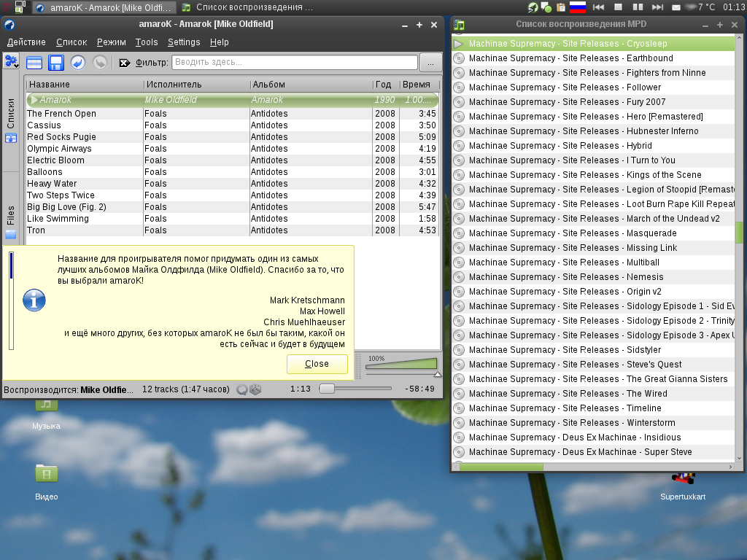Viewport: 747px width, 560px height.
Task: Sort playlist by Год column header
Action: point(387,85)
